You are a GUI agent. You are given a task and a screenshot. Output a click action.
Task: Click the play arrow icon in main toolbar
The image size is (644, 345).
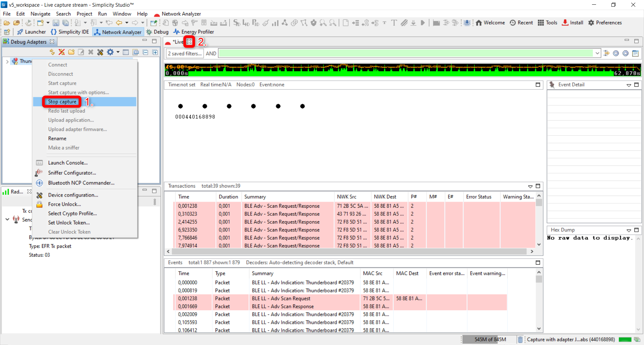point(423,23)
